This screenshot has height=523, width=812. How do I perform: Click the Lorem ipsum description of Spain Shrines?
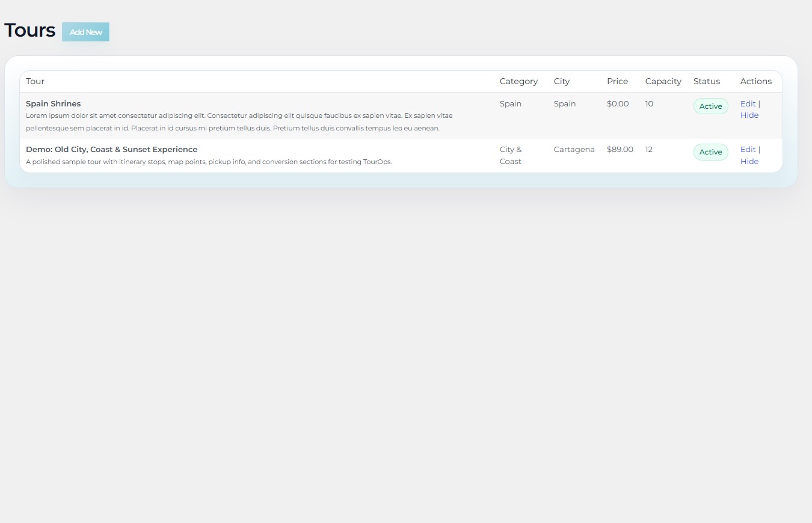coord(239,121)
